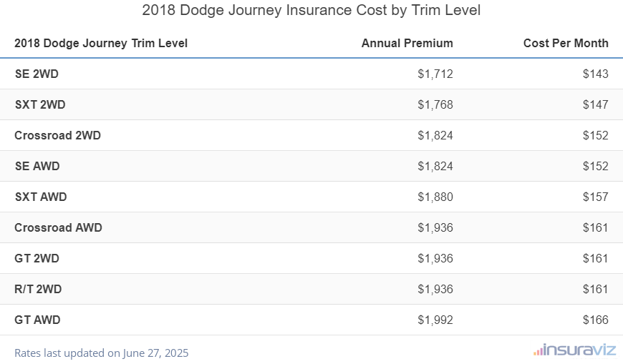Click the $1,712 annual premium value

(435, 74)
